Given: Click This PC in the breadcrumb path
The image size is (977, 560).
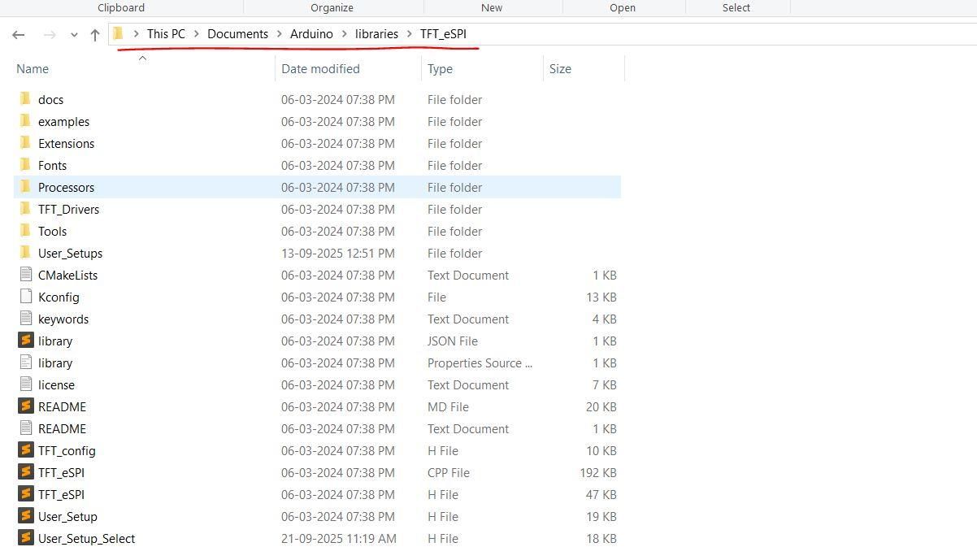Looking at the screenshot, I should tap(166, 34).
